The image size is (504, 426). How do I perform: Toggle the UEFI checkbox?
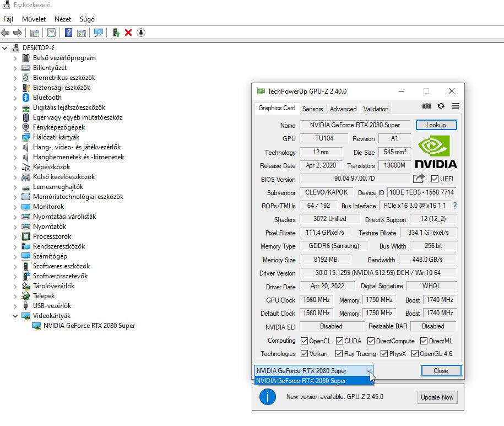click(435, 179)
